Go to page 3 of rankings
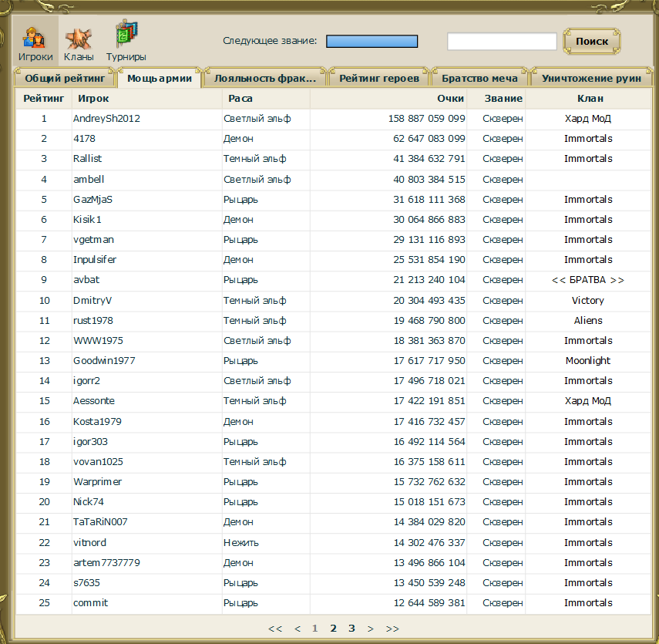 (351, 629)
